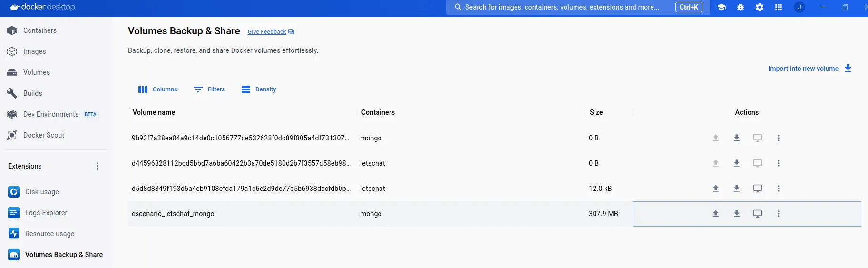Click the grid apps icon in header
The image size is (868, 268).
tap(779, 7)
